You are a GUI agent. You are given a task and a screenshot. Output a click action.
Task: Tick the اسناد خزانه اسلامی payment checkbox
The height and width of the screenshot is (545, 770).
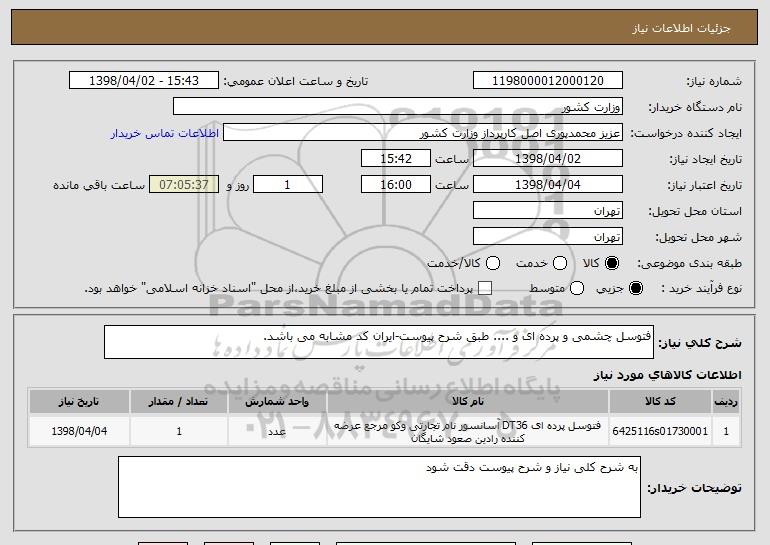485,288
